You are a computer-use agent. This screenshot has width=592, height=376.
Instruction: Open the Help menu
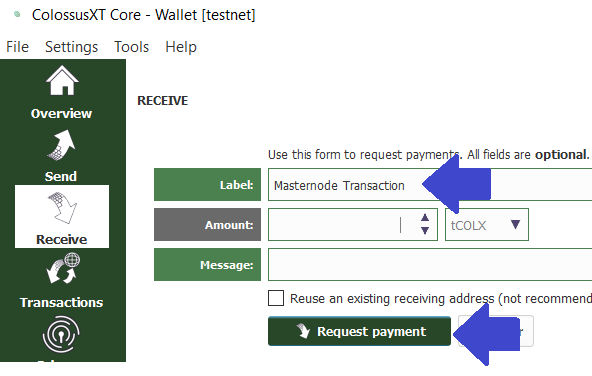coord(181,47)
